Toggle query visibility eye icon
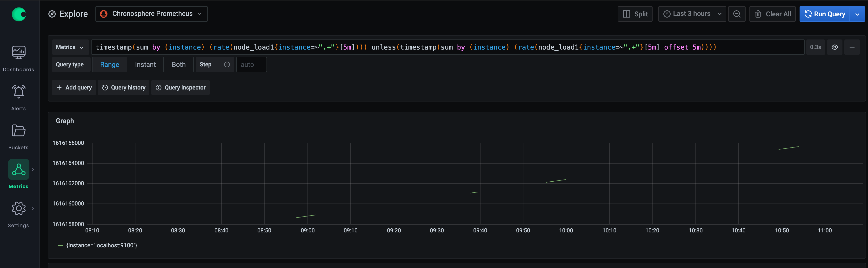 click(835, 47)
